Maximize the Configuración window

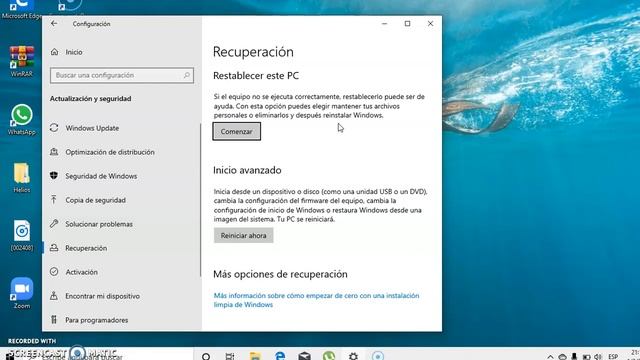click(407, 24)
